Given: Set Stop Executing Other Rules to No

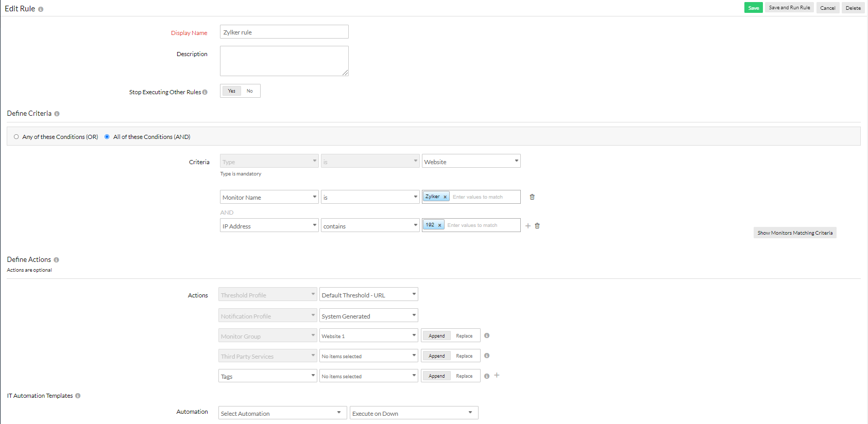Looking at the screenshot, I should click(250, 91).
